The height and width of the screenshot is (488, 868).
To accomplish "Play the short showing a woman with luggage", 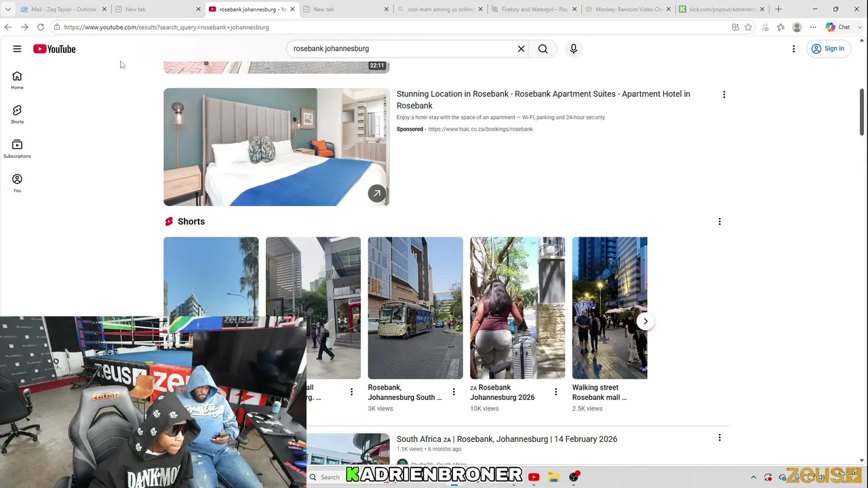I will click(517, 308).
